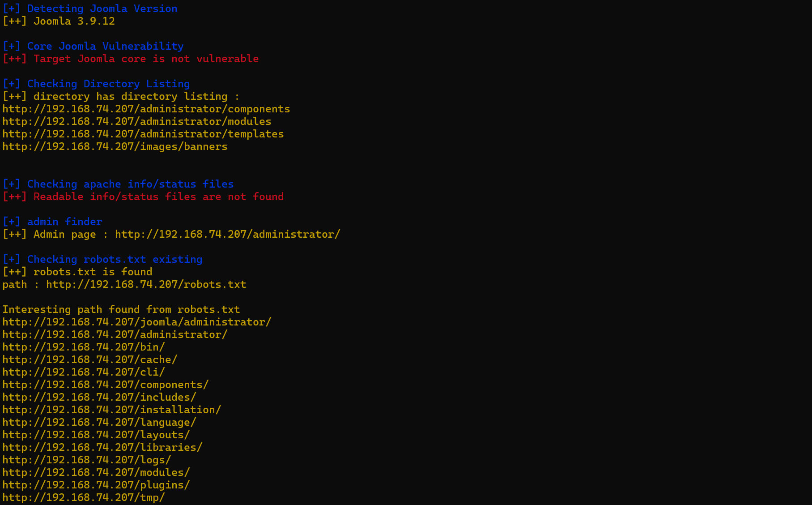
Task: Open the administrator/modules directory URL
Action: [137, 121]
